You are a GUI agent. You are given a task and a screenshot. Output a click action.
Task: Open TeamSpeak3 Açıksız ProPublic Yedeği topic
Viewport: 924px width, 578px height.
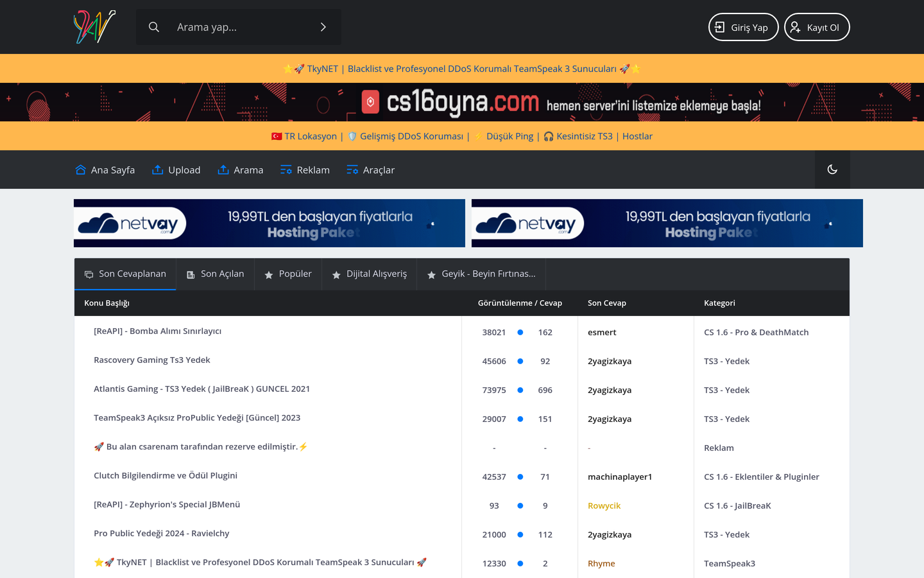(197, 418)
